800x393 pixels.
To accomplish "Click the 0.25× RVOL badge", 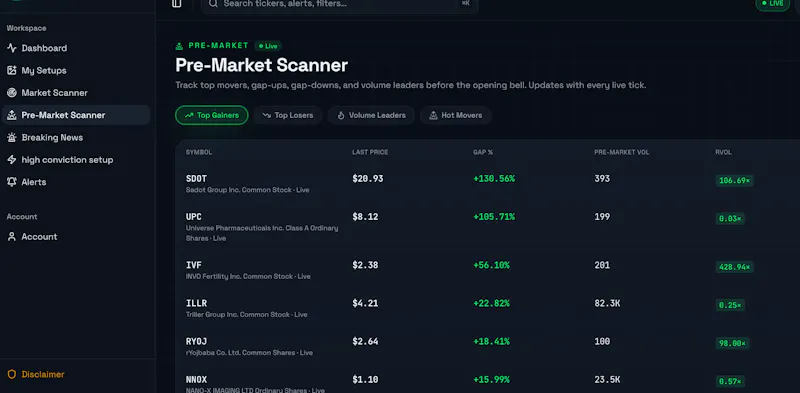I will tap(730, 306).
